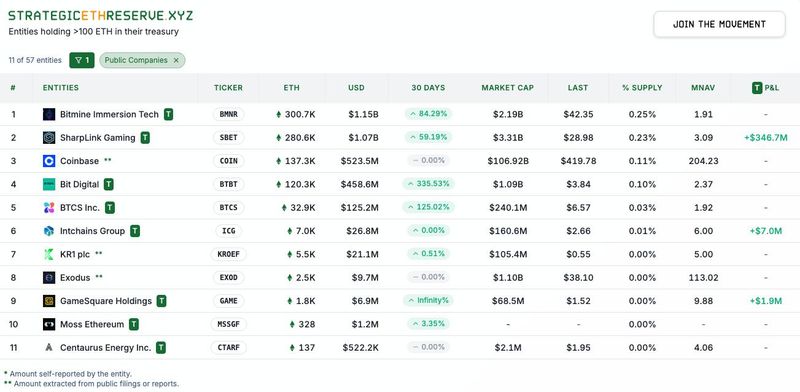Sort table by ETH column header

(291, 88)
